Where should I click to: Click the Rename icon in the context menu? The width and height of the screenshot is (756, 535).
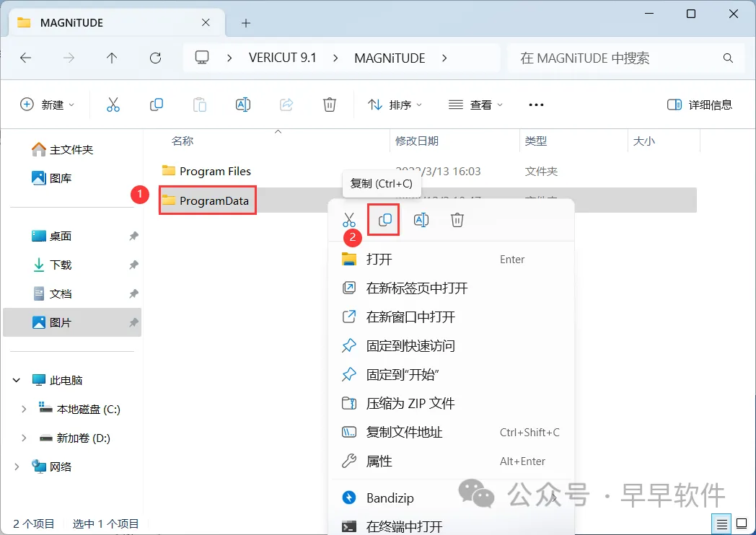(421, 220)
